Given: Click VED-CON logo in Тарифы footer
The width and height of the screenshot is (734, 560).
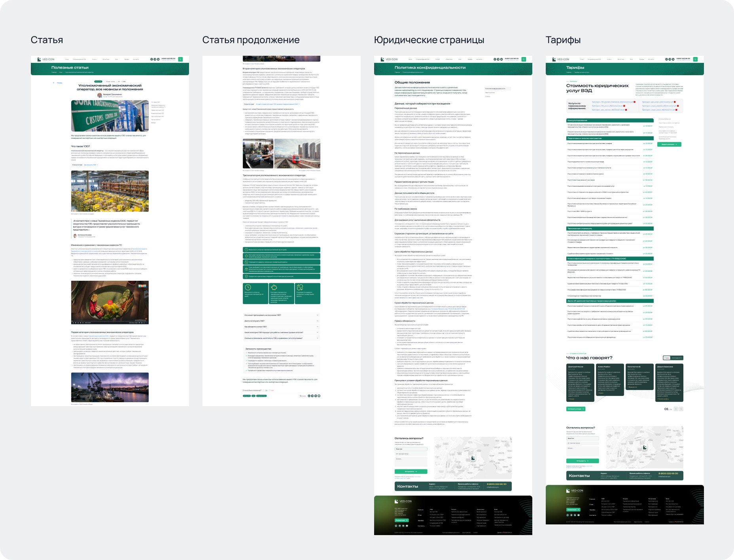Looking at the screenshot, I should tap(575, 490).
